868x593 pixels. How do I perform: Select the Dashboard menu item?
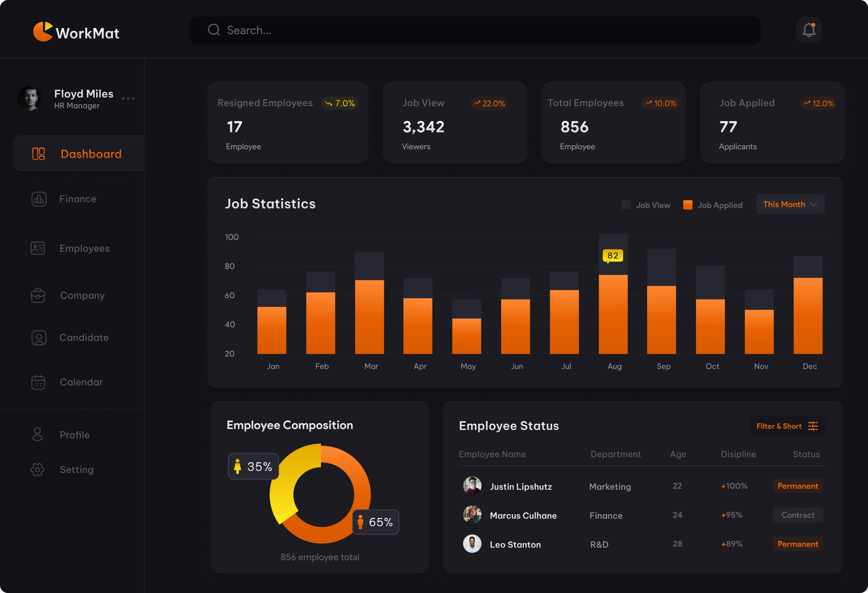coord(79,154)
